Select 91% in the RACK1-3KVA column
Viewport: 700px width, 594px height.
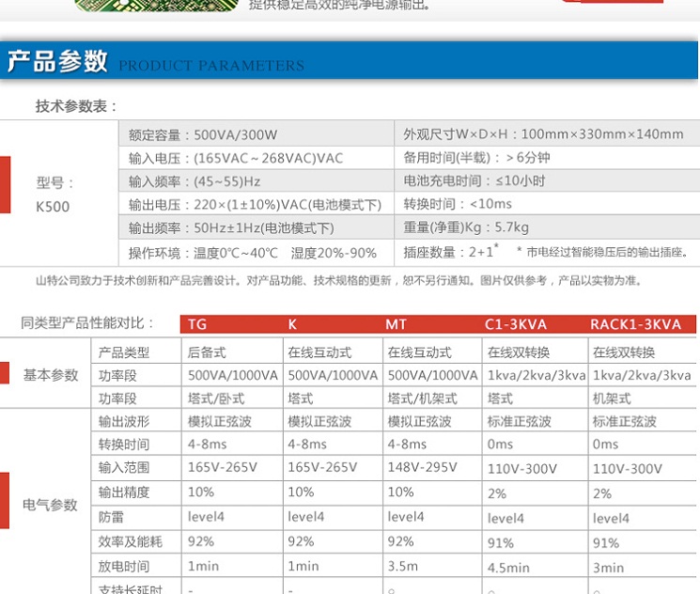pos(606,543)
